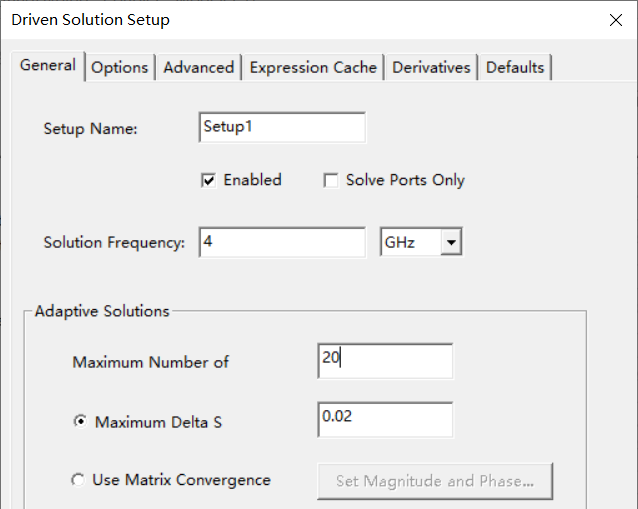Select Use Matrix Convergence radio option
Screen dimensions: 638x509
pyautogui.click(x=78, y=480)
